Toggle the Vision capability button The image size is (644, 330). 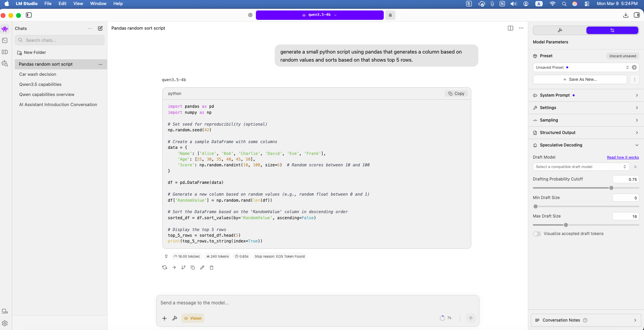point(193,318)
